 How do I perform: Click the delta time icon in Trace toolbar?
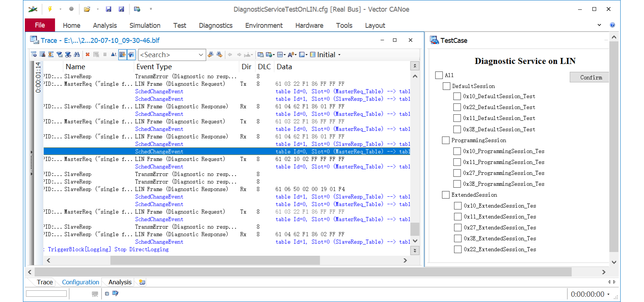click(x=114, y=55)
